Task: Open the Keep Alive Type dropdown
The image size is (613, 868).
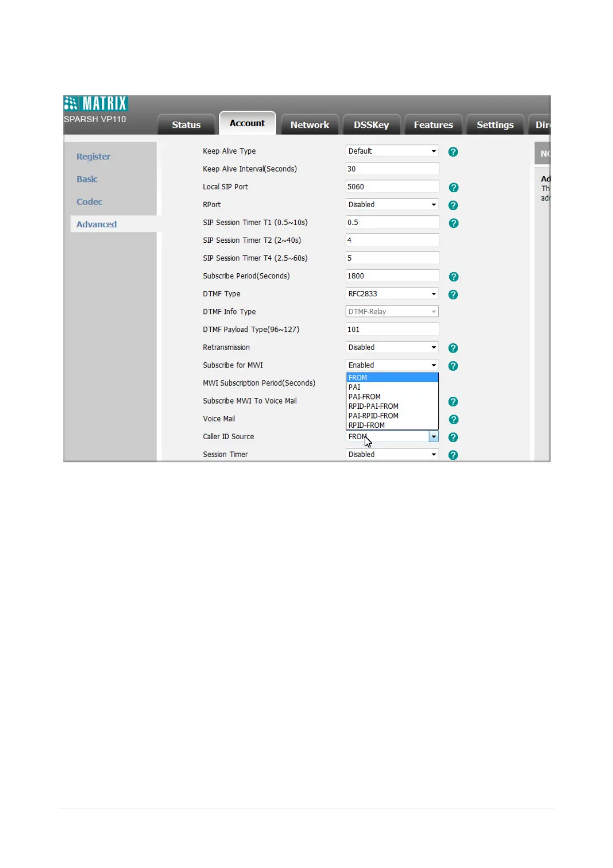Action: (x=392, y=151)
